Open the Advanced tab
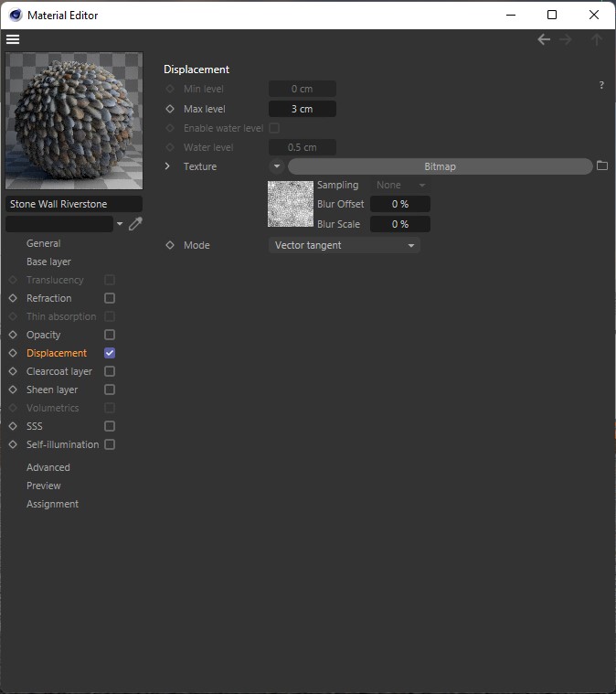This screenshot has width=616, height=694. coord(48,467)
